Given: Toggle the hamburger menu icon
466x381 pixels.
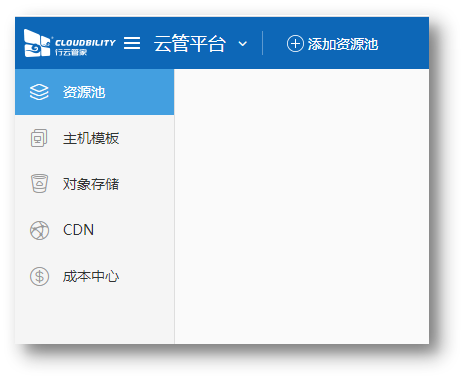Looking at the screenshot, I should tap(132, 43).
